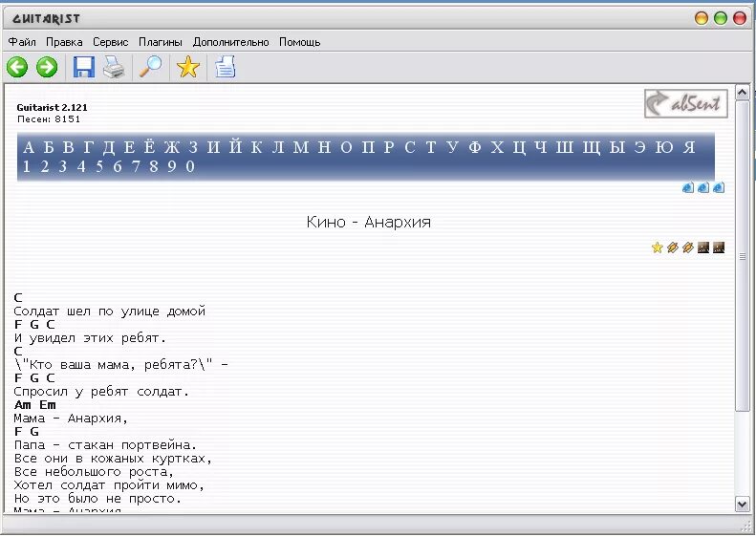Viewport: 756px width, 537px height.
Task: Click the scrollbar down arrow
Action: coord(742,504)
